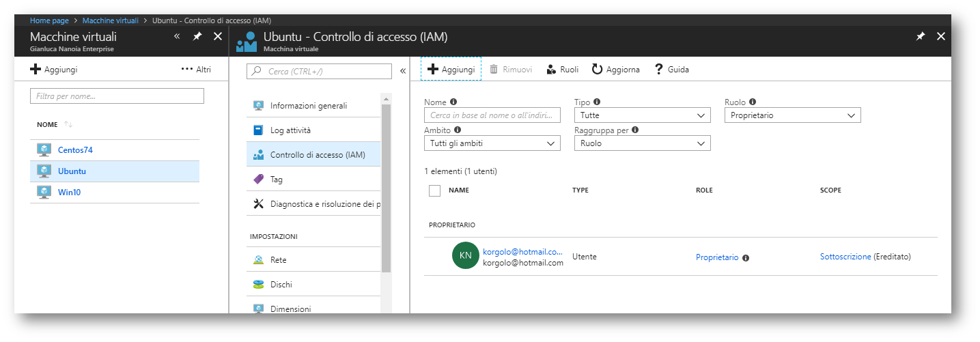Open the Ruolo dropdown set to Proprietario

(x=792, y=115)
